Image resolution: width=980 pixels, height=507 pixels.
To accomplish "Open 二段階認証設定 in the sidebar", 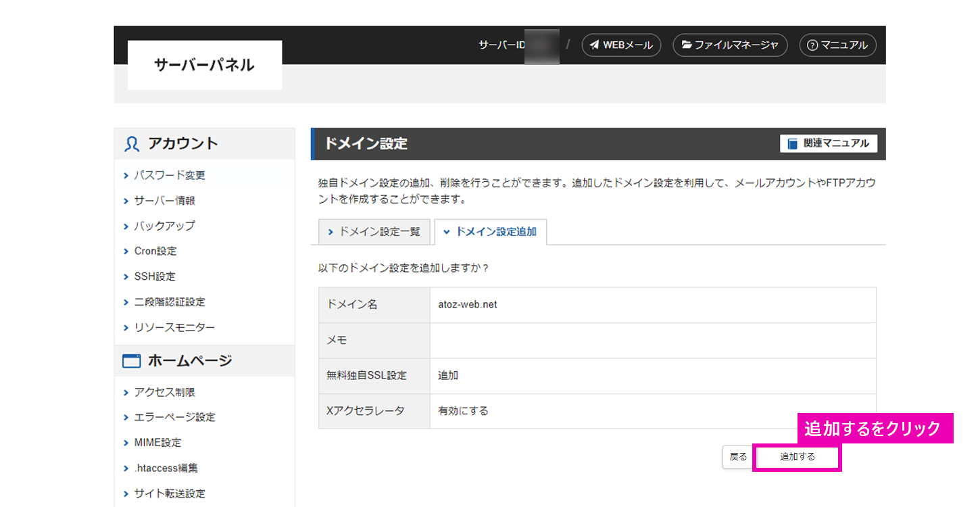I will [170, 302].
